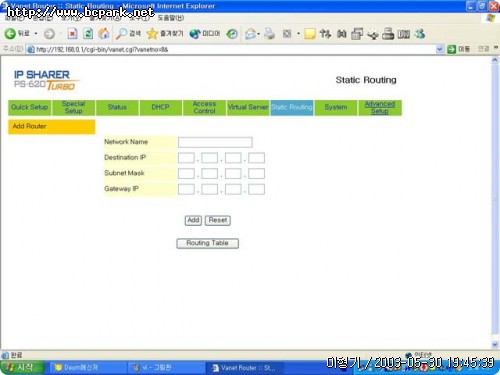
Task: Click the first Subnet Mask octet field
Action: coord(186,174)
